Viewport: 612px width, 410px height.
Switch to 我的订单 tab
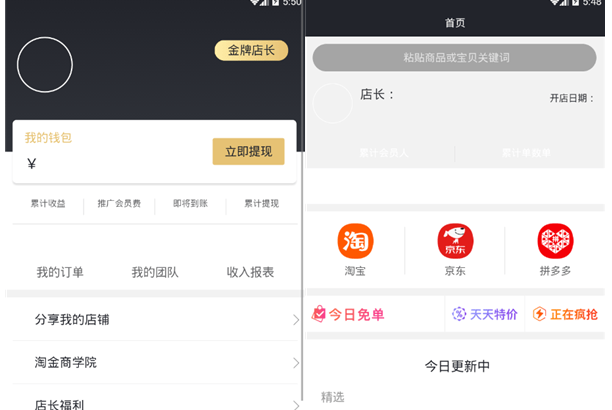[60, 272]
